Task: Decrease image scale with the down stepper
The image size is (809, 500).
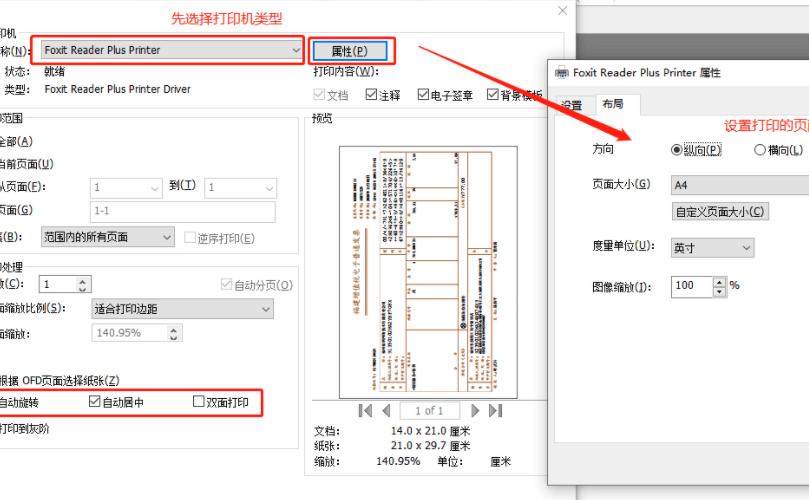Action: coord(719,292)
